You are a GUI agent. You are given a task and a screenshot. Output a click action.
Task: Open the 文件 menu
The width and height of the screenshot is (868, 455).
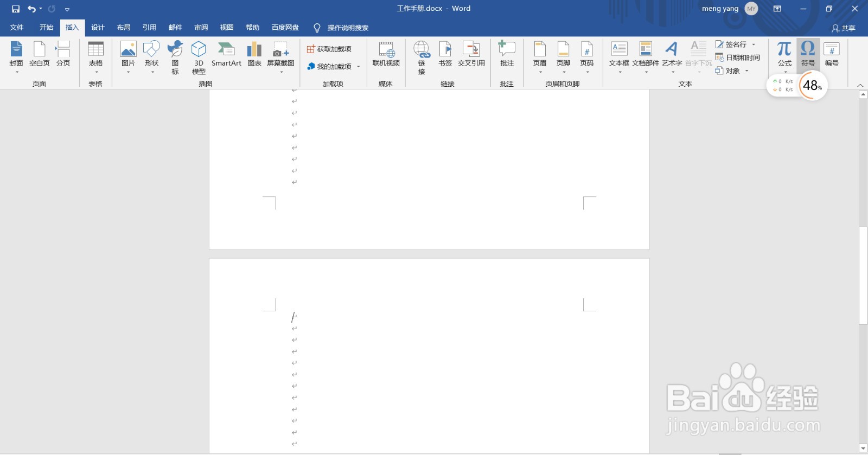(17, 28)
